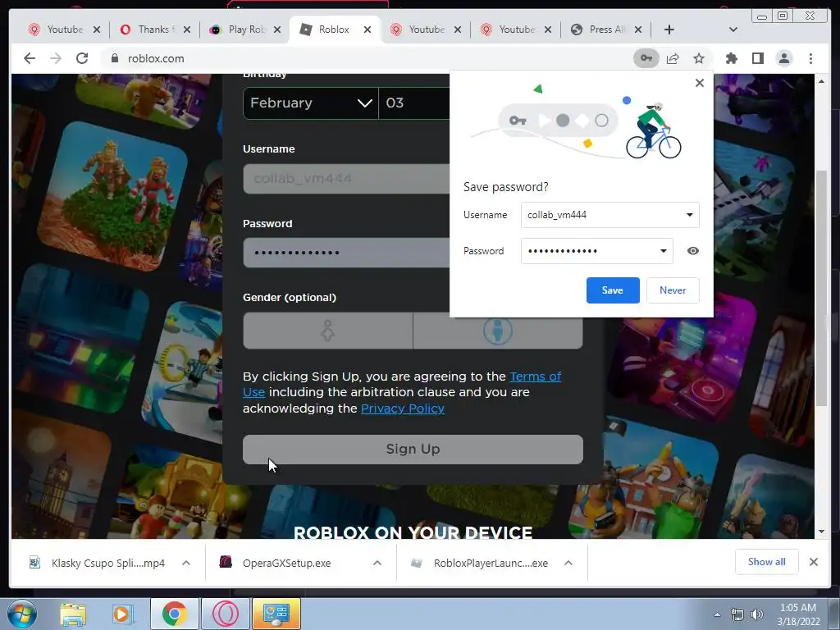Select the female gender icon
Image resolution: width=840 pixels, height=630 pixels.
(x=328, y=331)
